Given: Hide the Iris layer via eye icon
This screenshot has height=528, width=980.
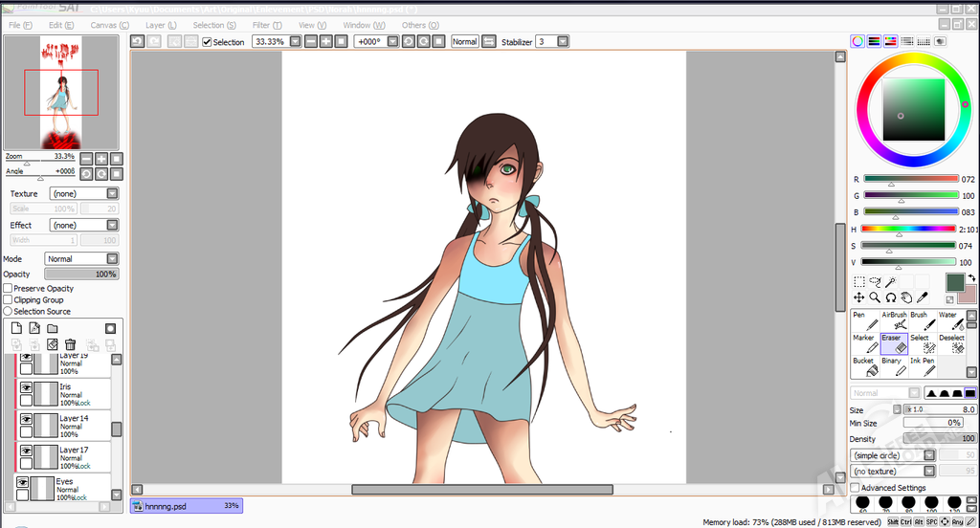Looking at the screenshot, I should (27, 387).
